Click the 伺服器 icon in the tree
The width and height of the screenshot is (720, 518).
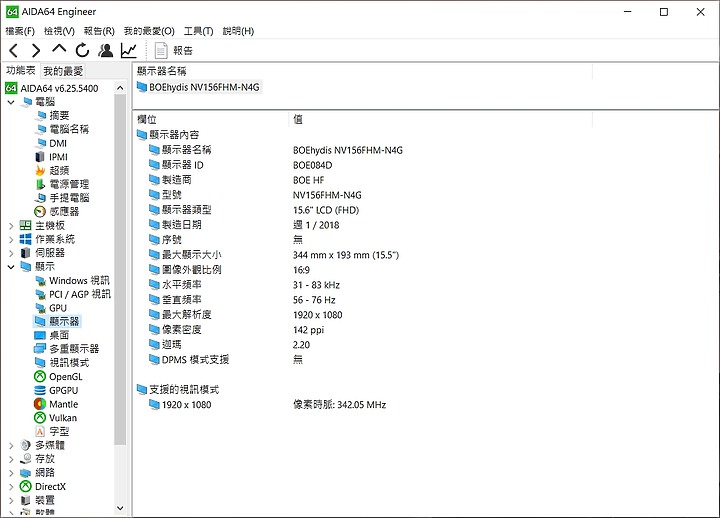pyautogui.click(x=26, y=253)
